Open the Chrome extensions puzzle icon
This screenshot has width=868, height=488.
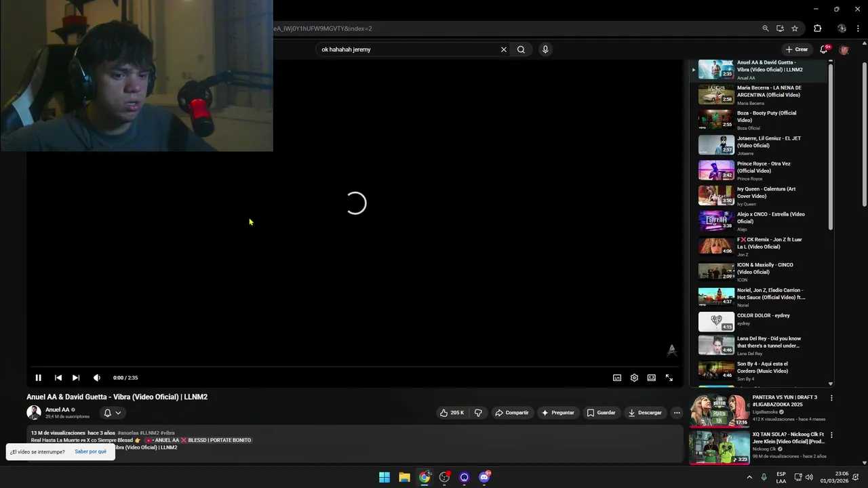(818, 28)
